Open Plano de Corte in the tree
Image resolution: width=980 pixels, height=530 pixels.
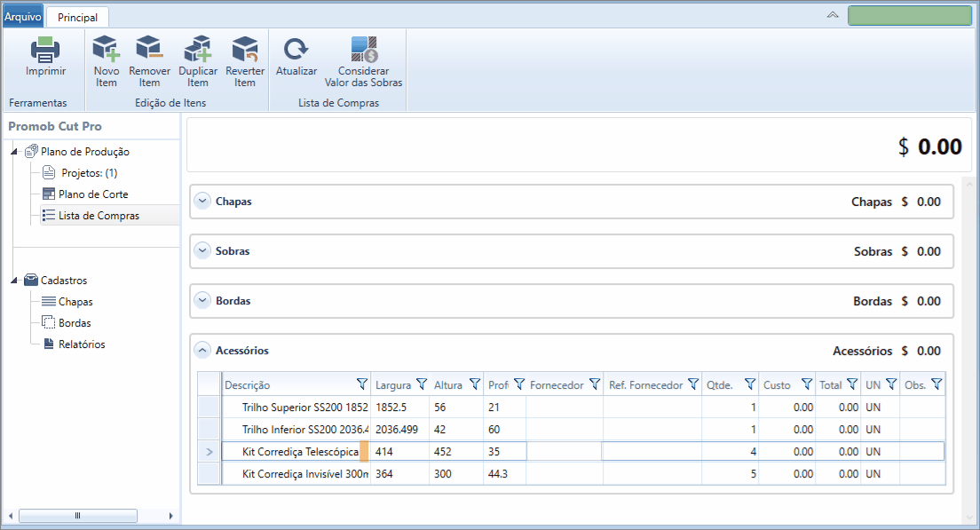[93, 194]
